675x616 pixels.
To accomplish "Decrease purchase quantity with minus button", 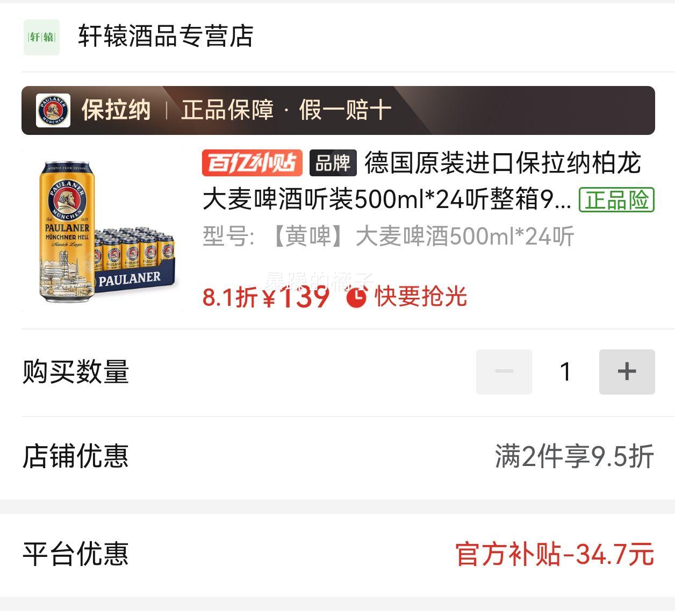I will pyautogui.click(x=504, y=371).
